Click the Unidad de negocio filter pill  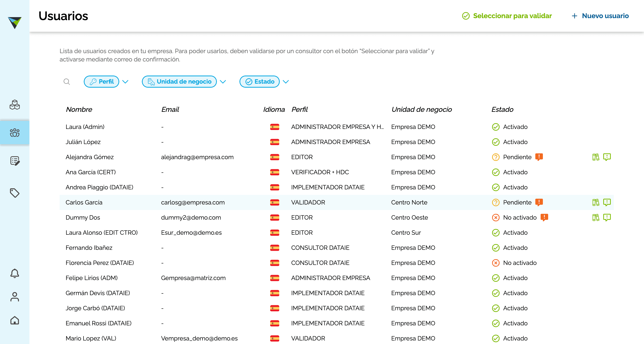coord(179,82)
